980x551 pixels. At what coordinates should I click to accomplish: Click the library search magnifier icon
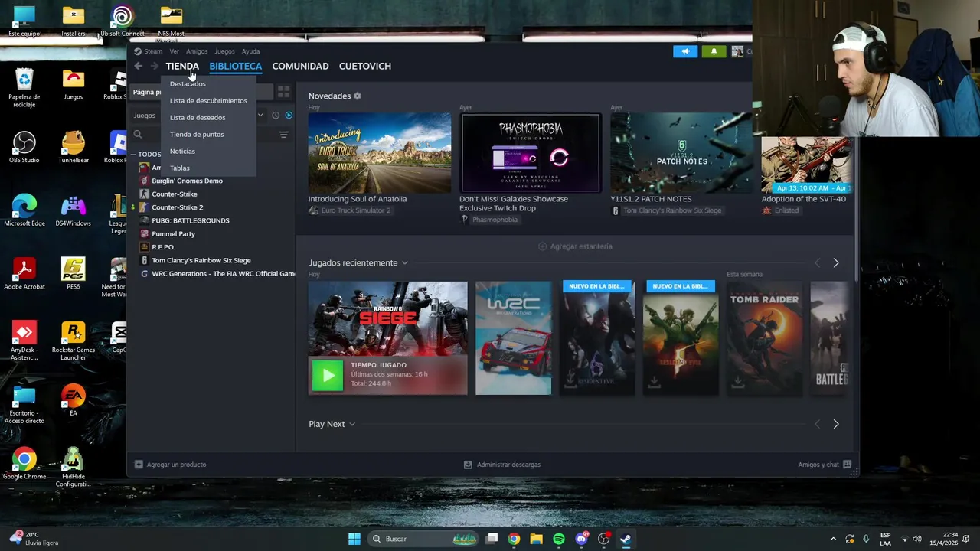point(138,135)
